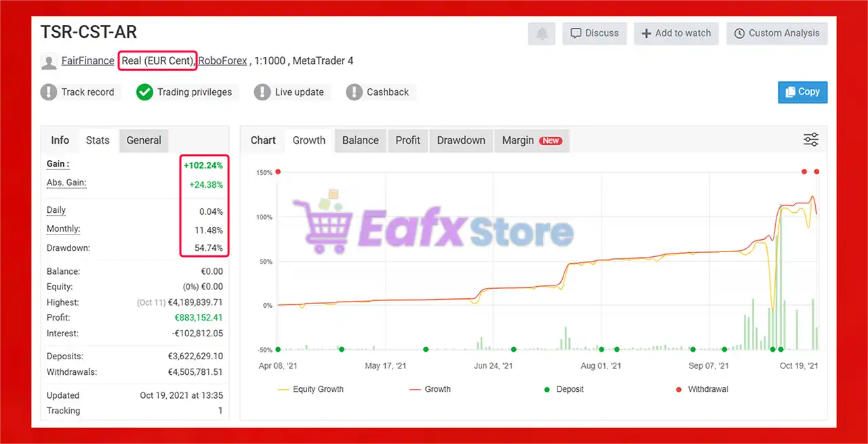Click the Monthly label
This screenshot has width=868, height=444.
pos(63,229)
